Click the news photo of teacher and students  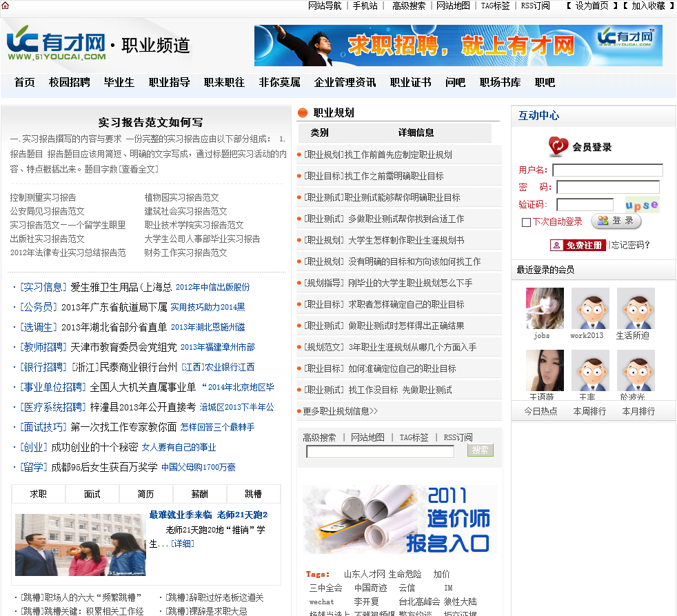point(80,545)
